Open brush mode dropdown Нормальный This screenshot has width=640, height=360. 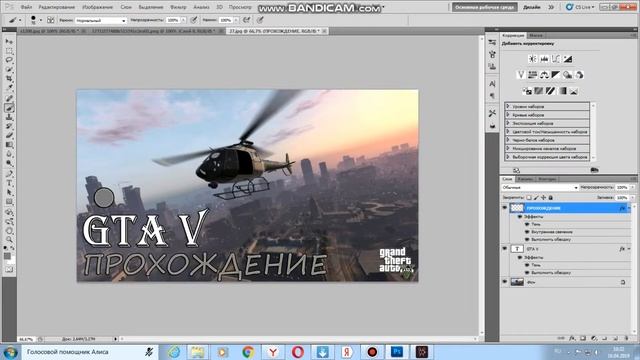(100, 20)
